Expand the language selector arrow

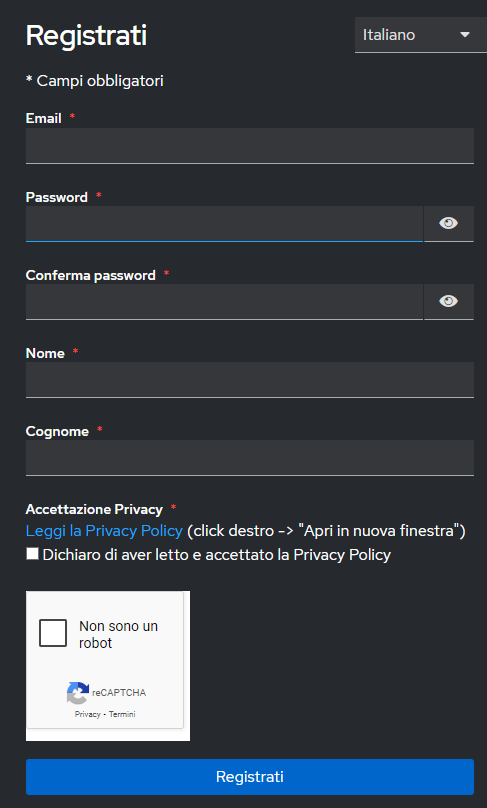tap(465, 35)
